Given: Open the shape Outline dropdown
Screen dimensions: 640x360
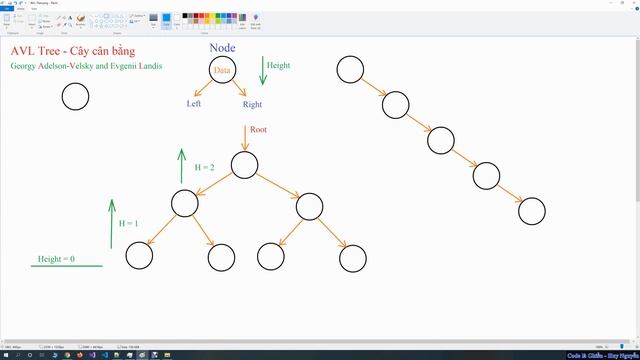Looking at the screenshot, I should (x=138, y=16).
